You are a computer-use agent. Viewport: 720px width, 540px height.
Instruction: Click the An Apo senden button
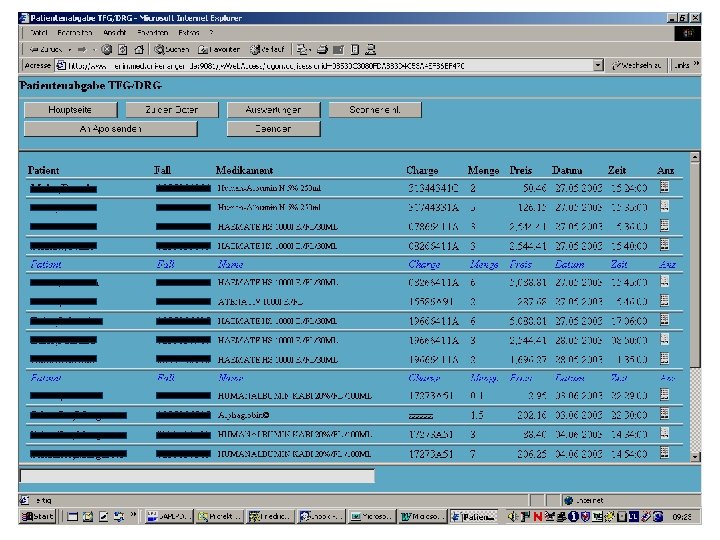tap(111, 129)
